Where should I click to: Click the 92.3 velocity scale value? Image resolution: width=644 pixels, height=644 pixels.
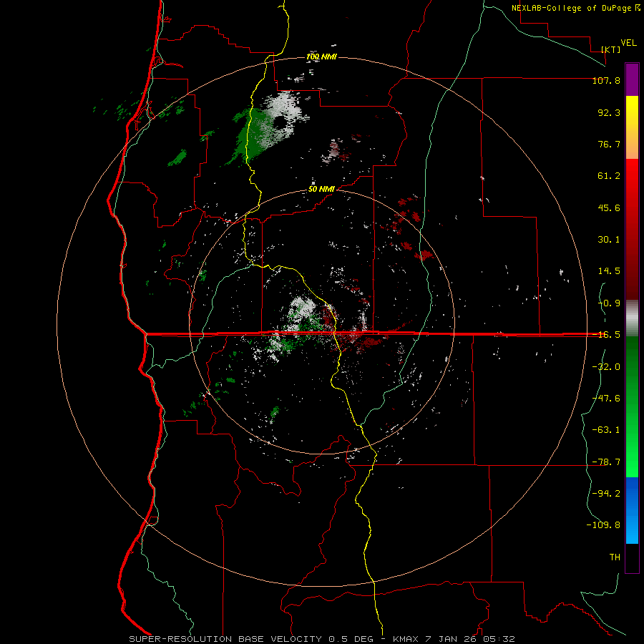click(x=609, y=112)
